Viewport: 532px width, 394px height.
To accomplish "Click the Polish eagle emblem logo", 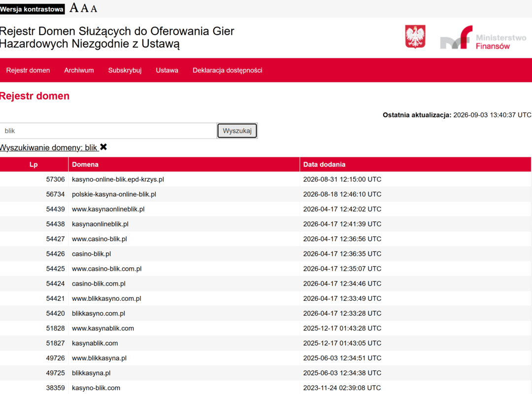I will click(x=415, y=36).
